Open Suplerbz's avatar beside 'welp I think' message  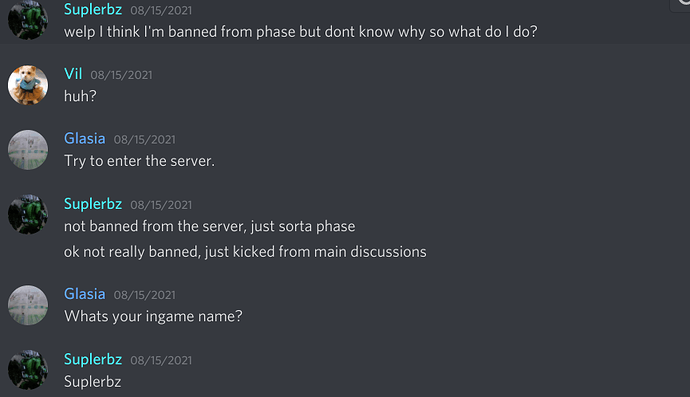pyautogui.click(x=28, y=20)
